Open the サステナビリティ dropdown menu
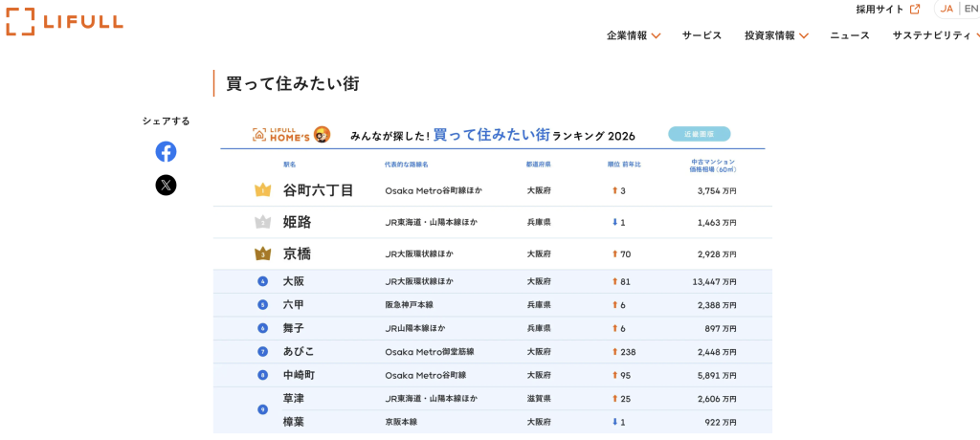 [936, 35]
